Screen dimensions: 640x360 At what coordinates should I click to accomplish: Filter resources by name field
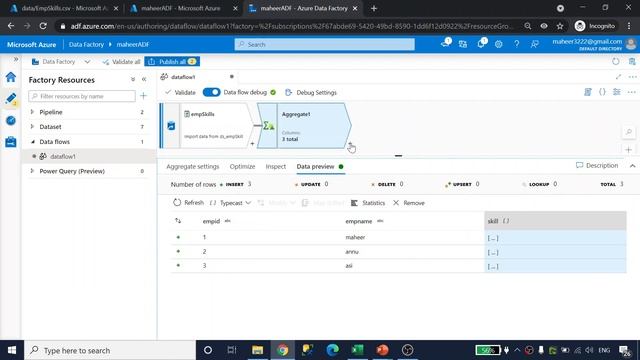pos(82,96)
